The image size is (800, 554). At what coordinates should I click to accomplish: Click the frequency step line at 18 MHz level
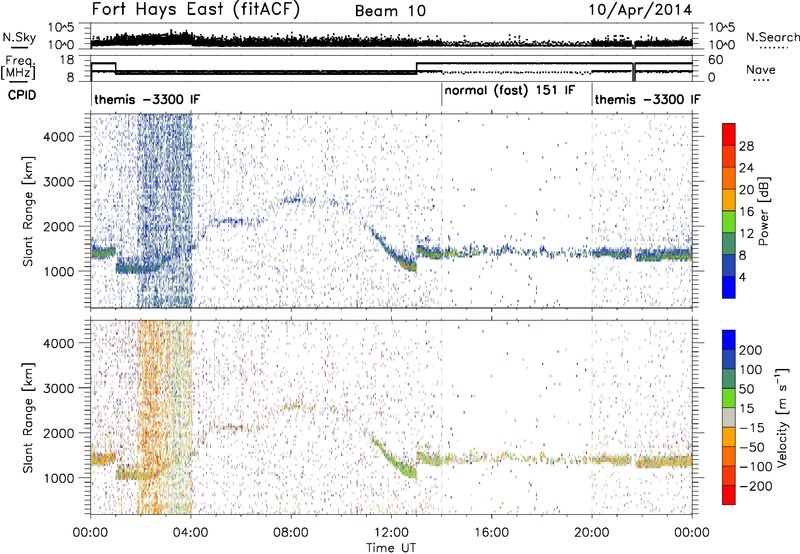555,63
